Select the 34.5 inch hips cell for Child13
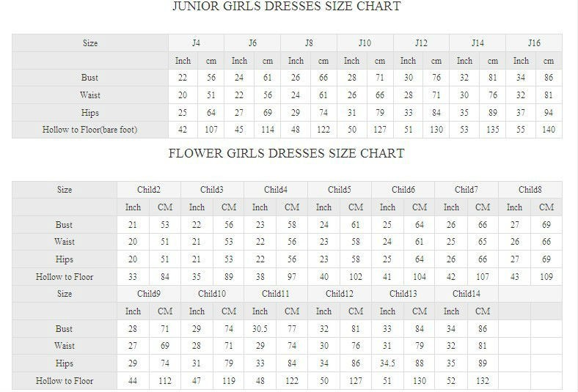 click(387, 363)
